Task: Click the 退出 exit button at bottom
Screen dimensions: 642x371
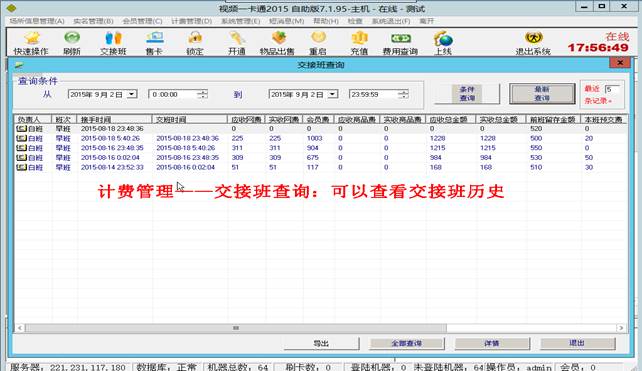Action: click(x=577, y=344)
